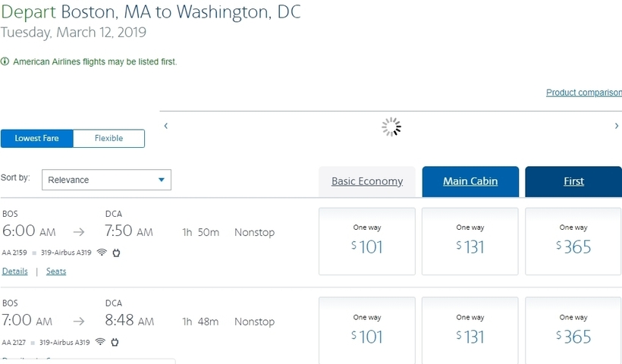Open the Basic Economy column header
622x364 pixels.
367,181
